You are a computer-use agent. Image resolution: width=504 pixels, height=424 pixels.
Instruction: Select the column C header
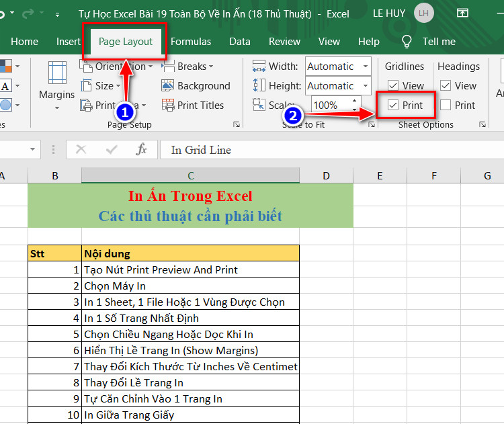191,175
